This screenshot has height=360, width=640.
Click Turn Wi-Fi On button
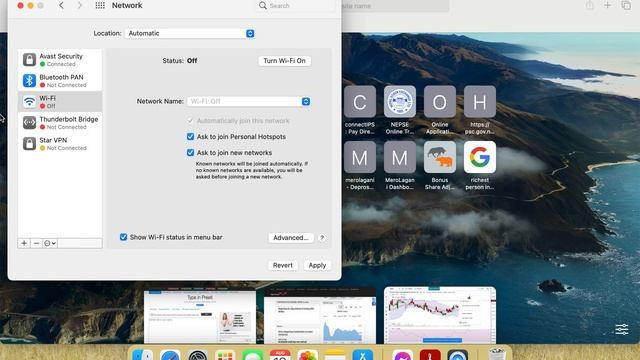coord(284,61)
